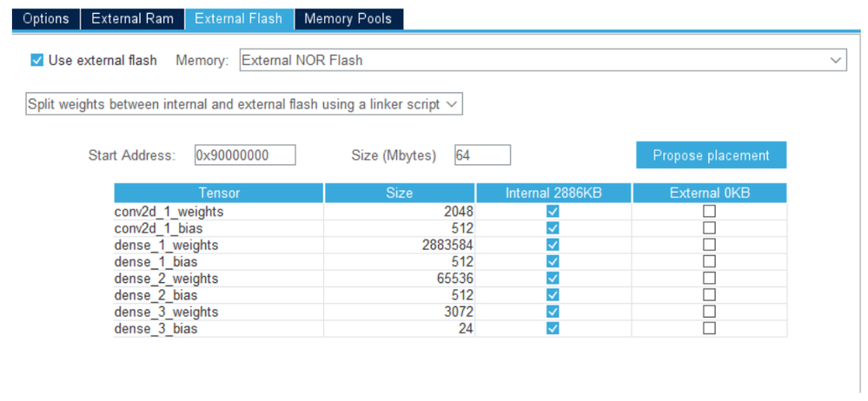Open the Memory type dropdown
The width and height of the screenshot is (868, 401).
point(542,61)
